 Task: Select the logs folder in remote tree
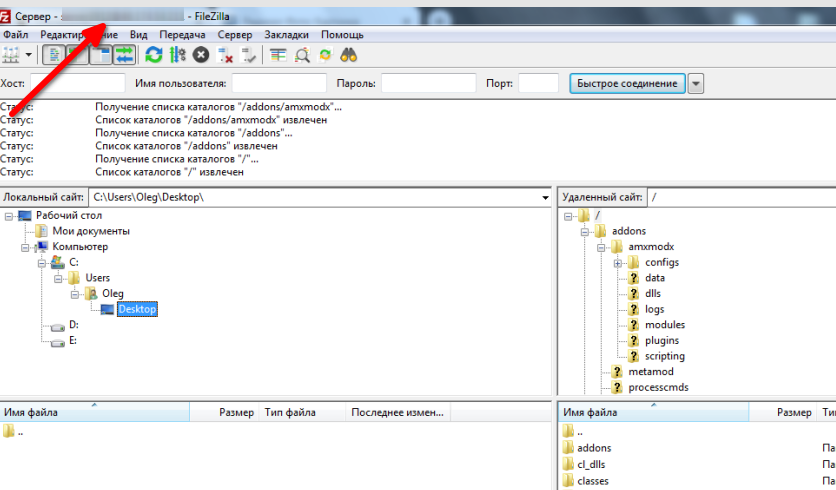pyautogui.click(x=654, y=309)
